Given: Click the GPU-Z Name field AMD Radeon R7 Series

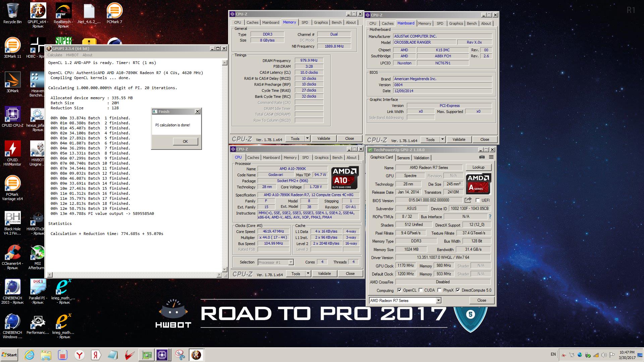Looking at the screenshot, I should 429,168.
